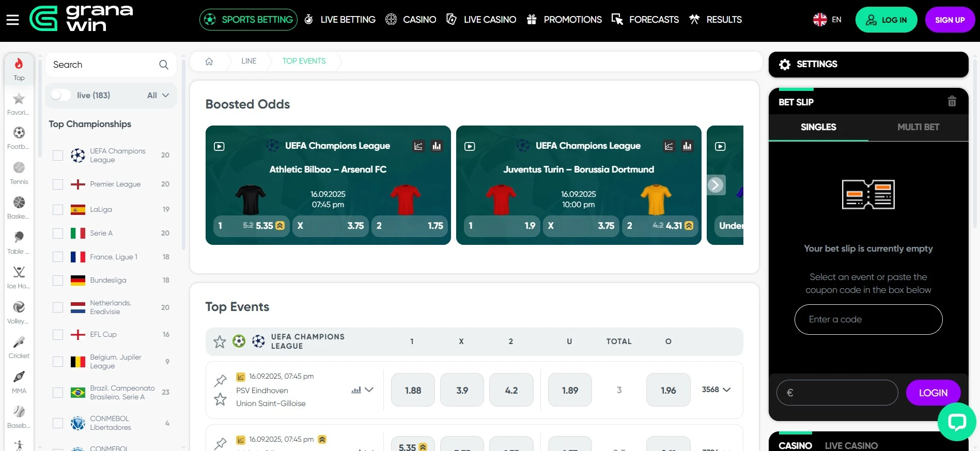Expand the 3568 more markets dropdown

coord(716,390)
